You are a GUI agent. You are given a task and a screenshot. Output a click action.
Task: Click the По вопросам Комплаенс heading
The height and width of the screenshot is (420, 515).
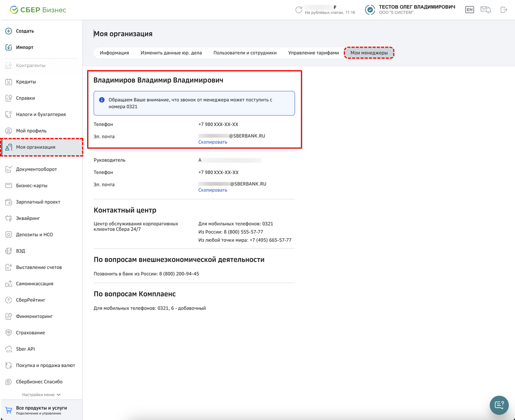click(x=135, y=294)
